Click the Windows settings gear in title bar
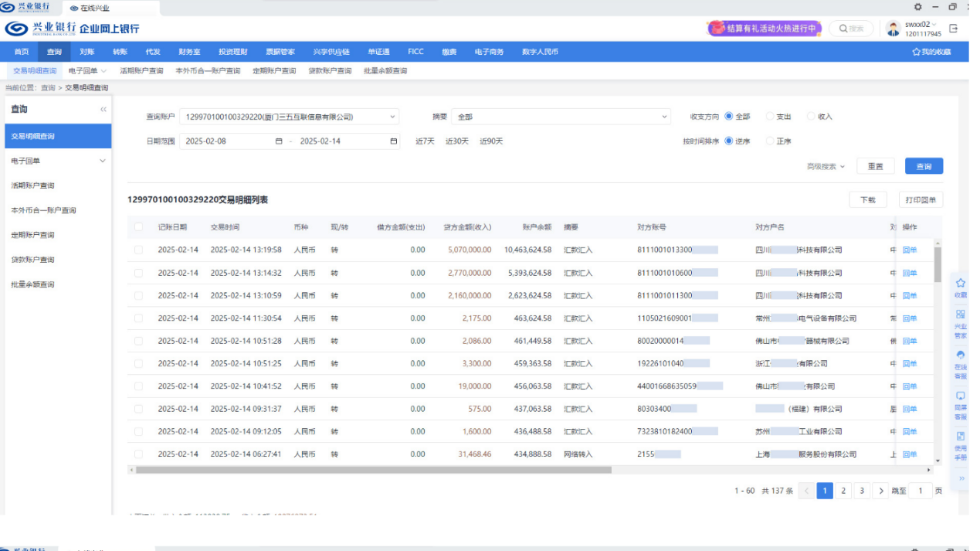 point(918,7)
